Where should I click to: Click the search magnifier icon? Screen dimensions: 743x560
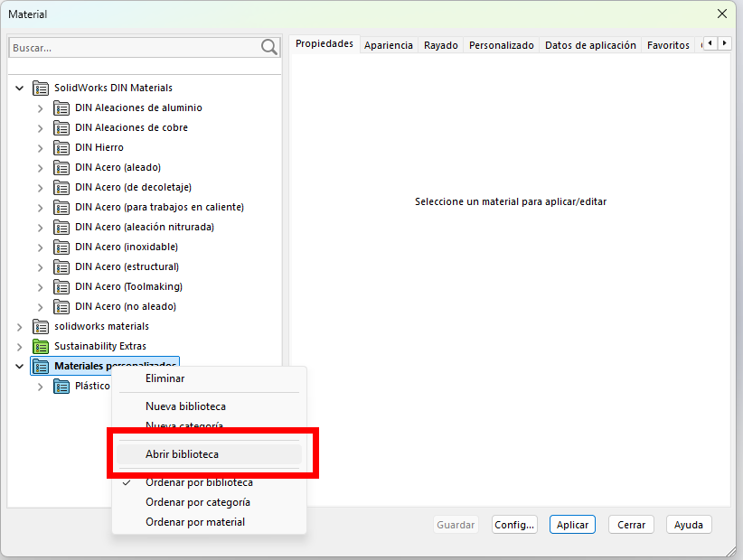pos(268,47)
